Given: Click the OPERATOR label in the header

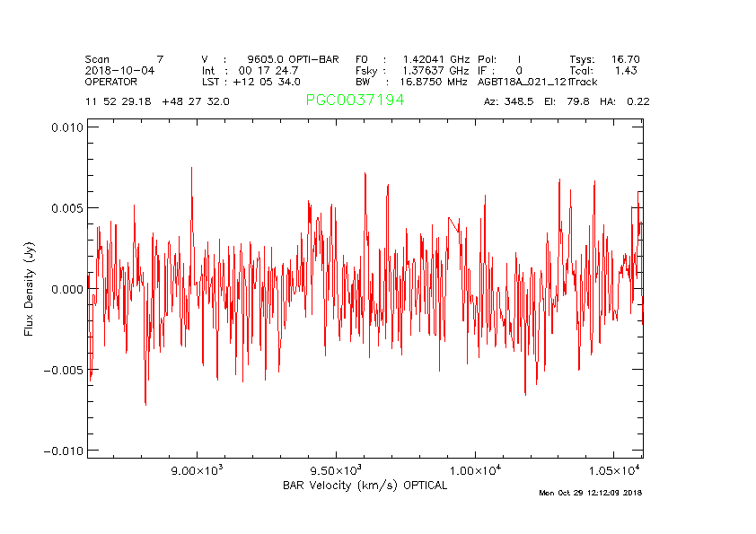Looking at the screenshot, I should pyautogui.click(x=111, y=82).
